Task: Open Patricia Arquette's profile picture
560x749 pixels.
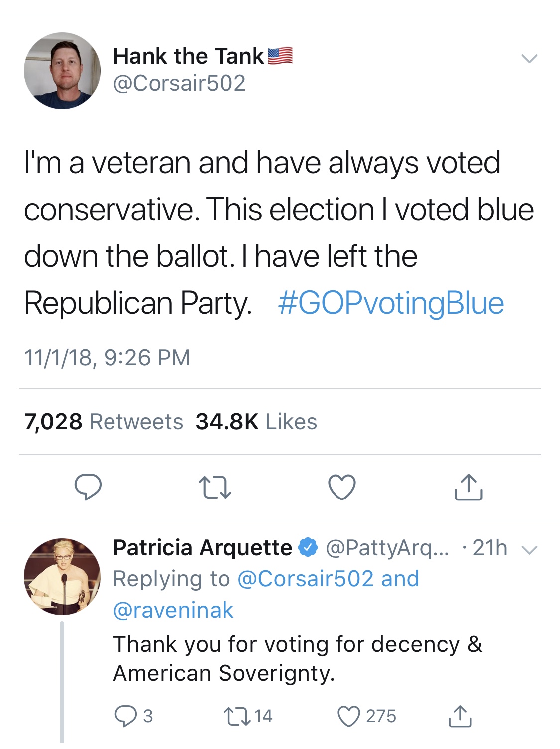Action: (x=62, y=576)
